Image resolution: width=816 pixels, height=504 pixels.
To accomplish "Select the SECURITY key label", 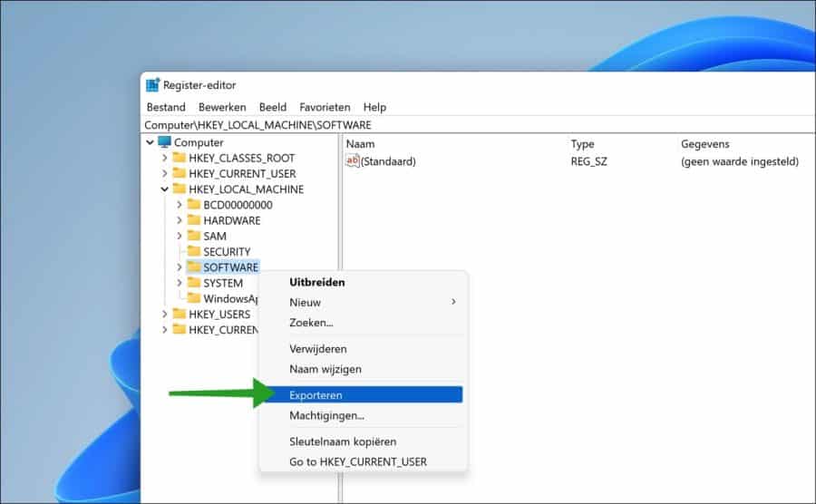I will [x=227, y=252].
